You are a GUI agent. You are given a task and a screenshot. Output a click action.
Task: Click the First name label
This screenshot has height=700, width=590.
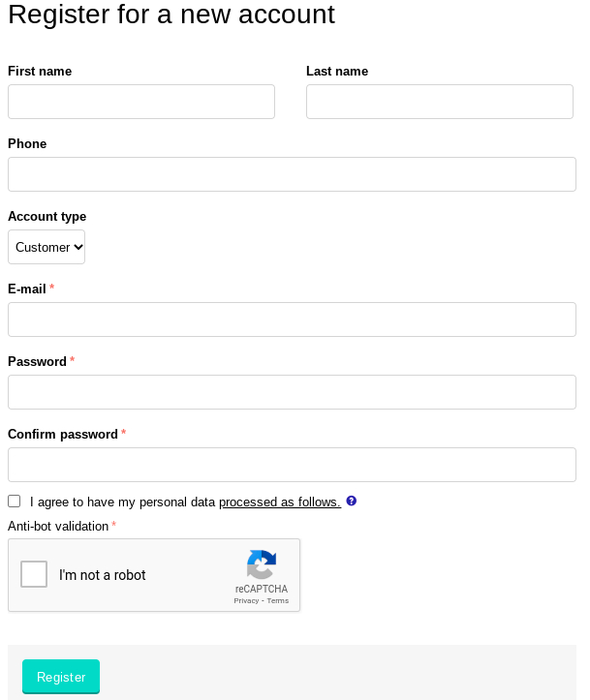click(40, 71)
